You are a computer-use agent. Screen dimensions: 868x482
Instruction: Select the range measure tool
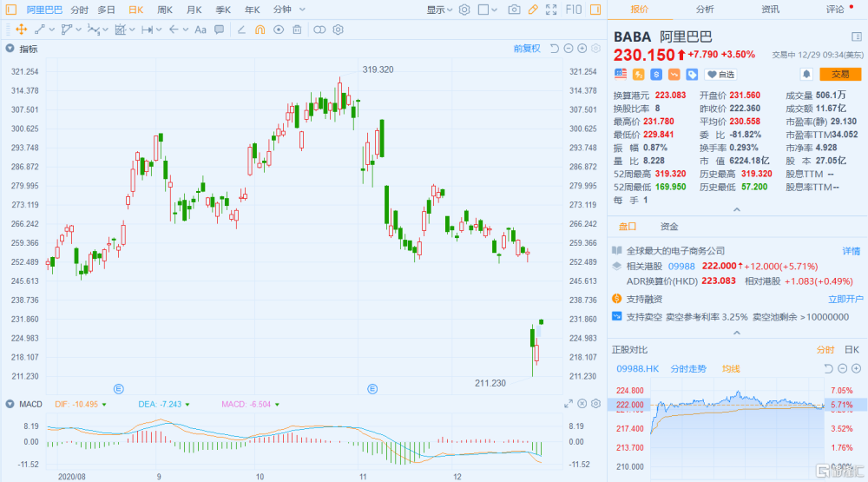[x=147, y=30]
